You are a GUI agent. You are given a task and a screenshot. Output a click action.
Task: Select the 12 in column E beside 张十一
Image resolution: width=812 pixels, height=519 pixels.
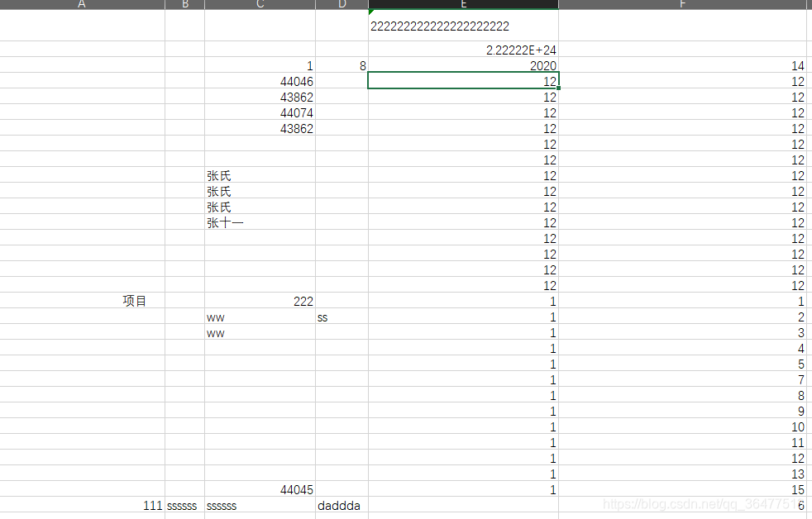click(x=463, y=222)
